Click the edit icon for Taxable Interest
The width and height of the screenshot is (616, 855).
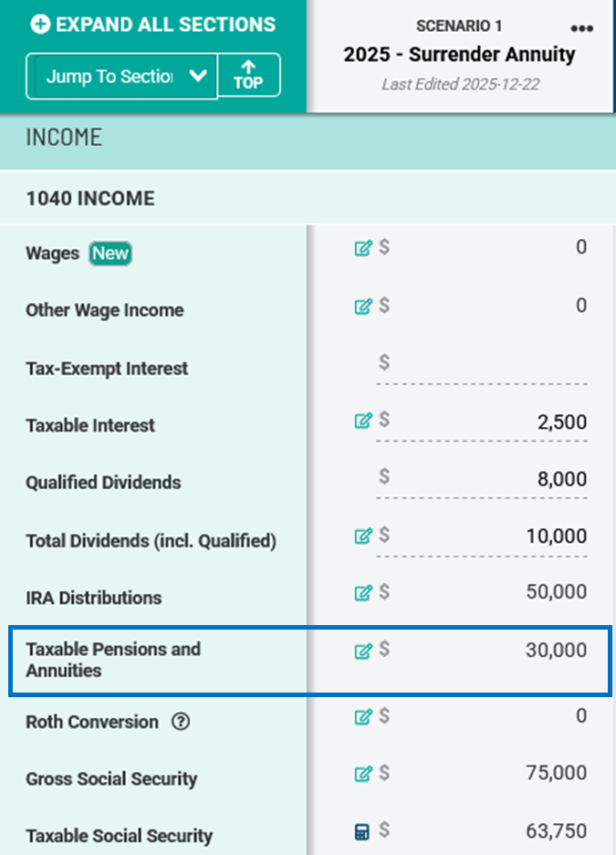click(x=362, y=421)
